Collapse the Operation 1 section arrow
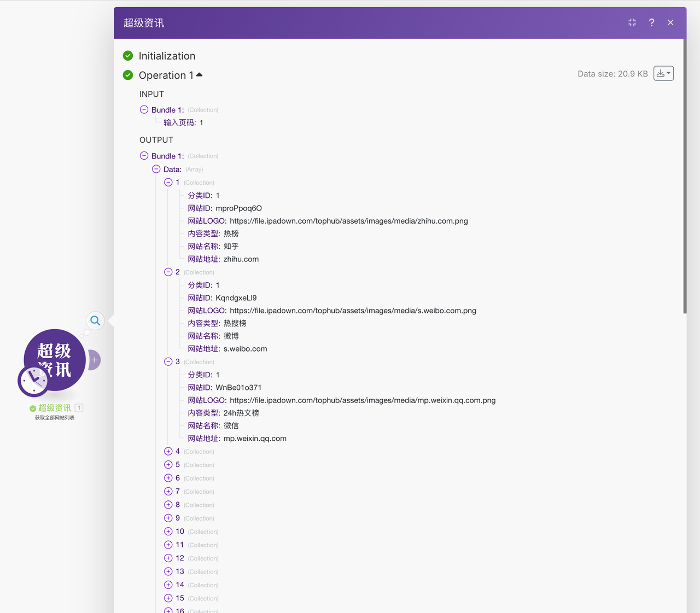The height and width of the screenshot is (613, 700). point(199,75)
